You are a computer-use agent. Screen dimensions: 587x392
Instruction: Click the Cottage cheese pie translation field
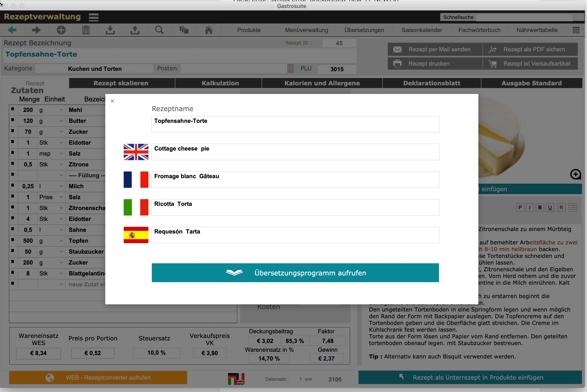click(295, 152)
